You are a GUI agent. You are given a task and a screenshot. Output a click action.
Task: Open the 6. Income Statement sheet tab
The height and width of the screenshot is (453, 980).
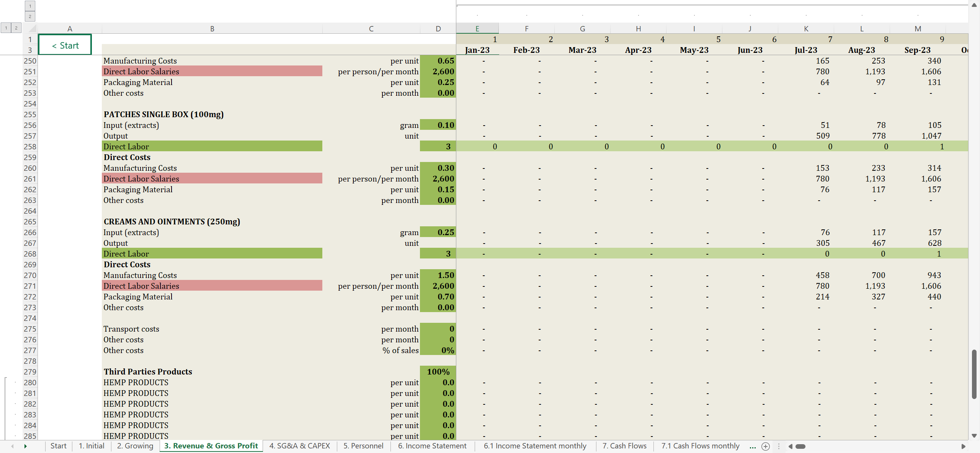[432, 446]
